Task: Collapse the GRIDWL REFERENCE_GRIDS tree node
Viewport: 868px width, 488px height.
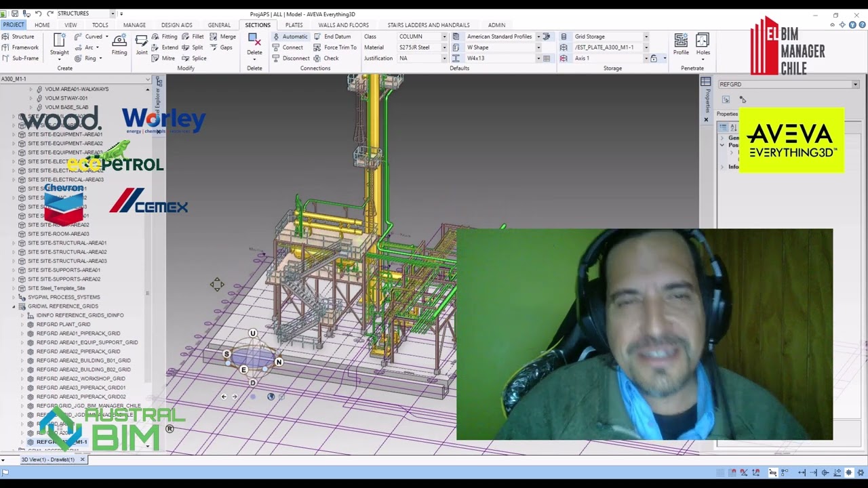Action: 14,306
